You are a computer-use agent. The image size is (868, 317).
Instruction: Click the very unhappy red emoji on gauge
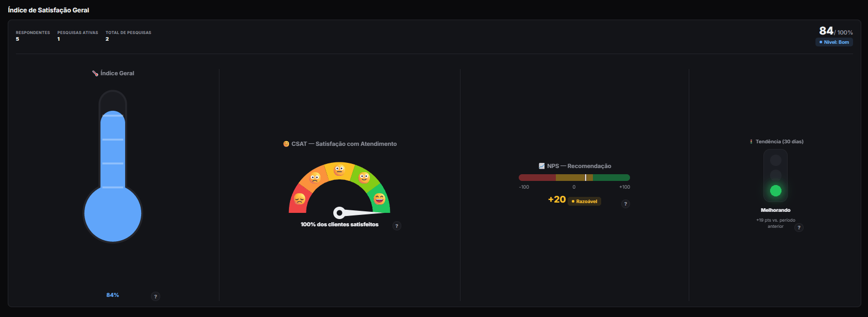299,199
